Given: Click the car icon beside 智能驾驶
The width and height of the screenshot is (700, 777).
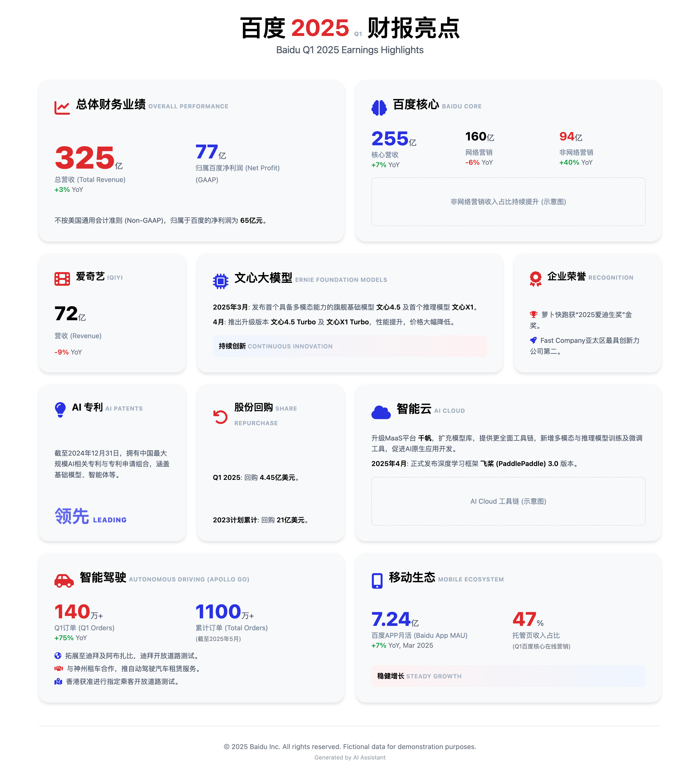Looking at the screenshot, I should coord(64,580).
